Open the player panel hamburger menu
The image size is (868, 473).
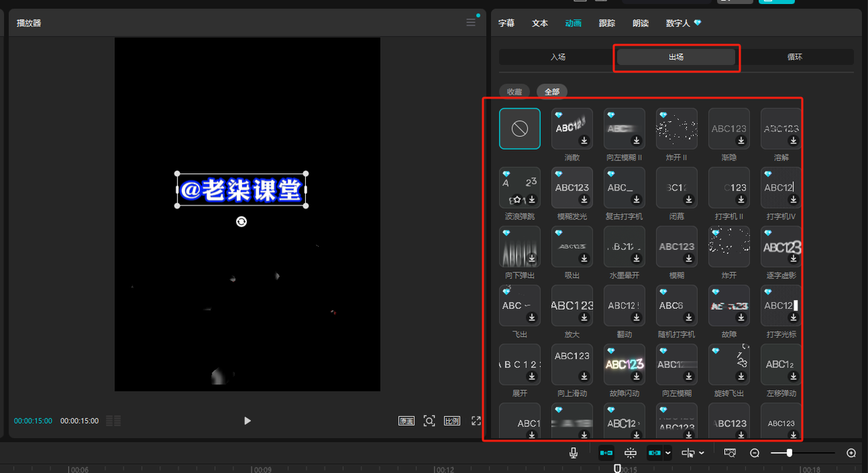pos(471,22)
